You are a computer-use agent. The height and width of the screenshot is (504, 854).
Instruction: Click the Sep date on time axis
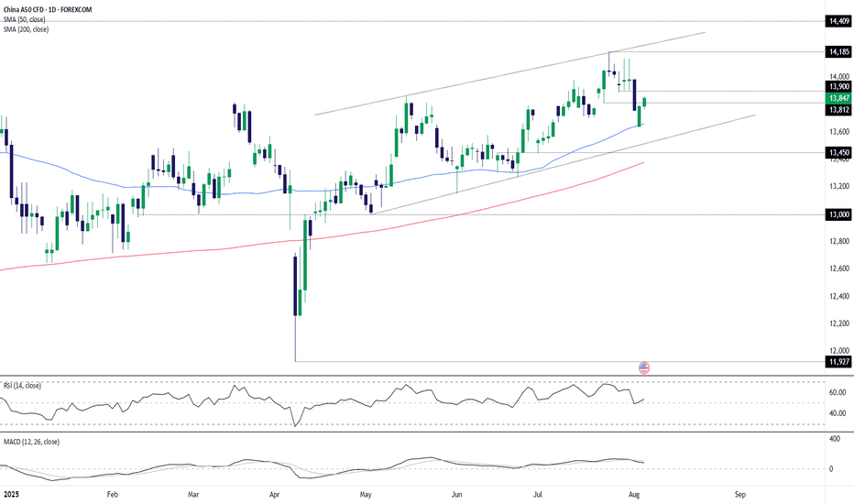pos(739,495)
